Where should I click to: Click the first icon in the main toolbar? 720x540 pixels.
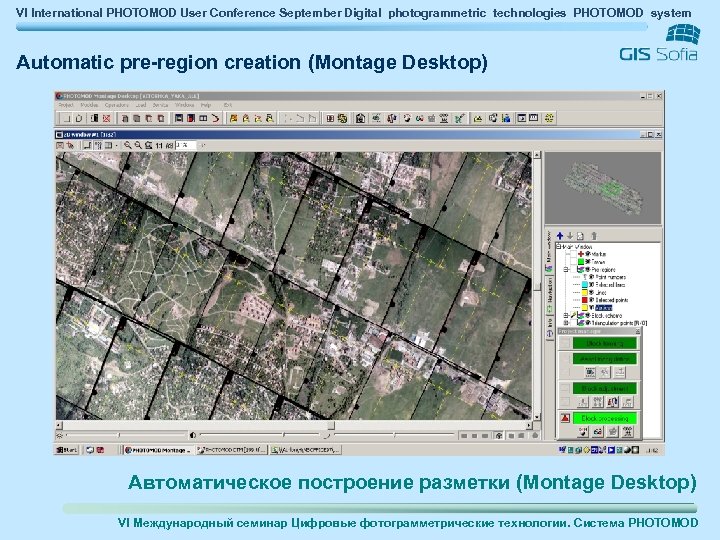pyautogui.click(x=67, y=118)
